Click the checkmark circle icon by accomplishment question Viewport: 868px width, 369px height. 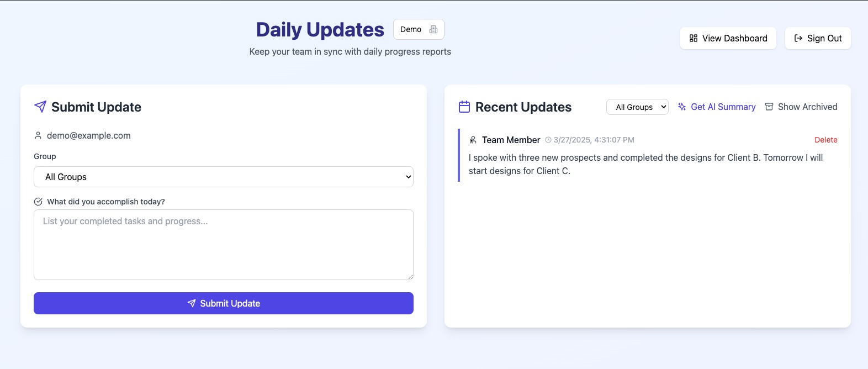(x=38, y=202)
